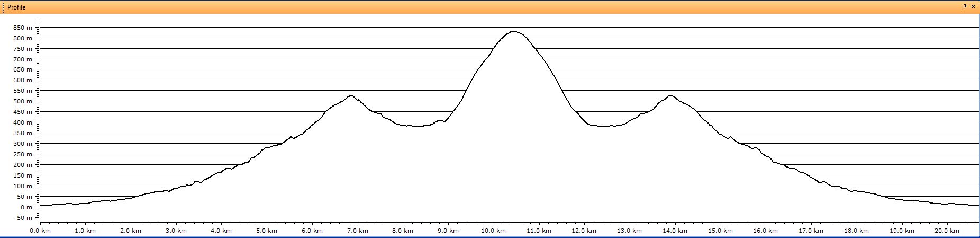Toggle the auto-hide pin of Profile panel
Screen dimensions: 980x238
pyautogui.click(x=965, y=7)
